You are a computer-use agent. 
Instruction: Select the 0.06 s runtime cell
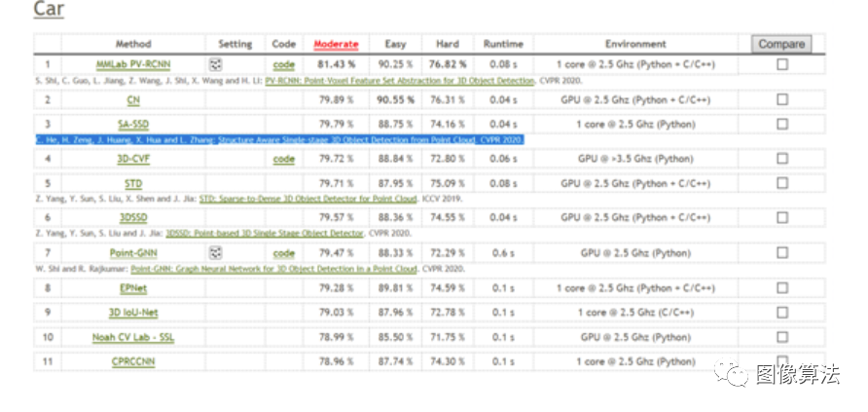(x=503, y=159)
